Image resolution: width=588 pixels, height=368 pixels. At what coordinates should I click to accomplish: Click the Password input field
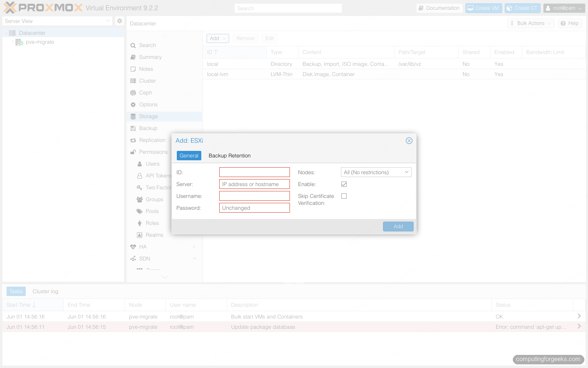point(254,208)
